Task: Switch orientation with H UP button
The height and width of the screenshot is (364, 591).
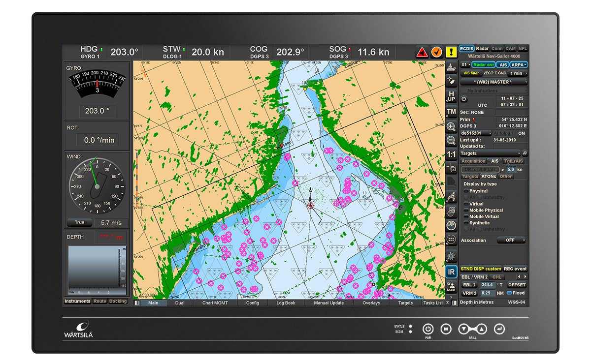Action: 451,96
